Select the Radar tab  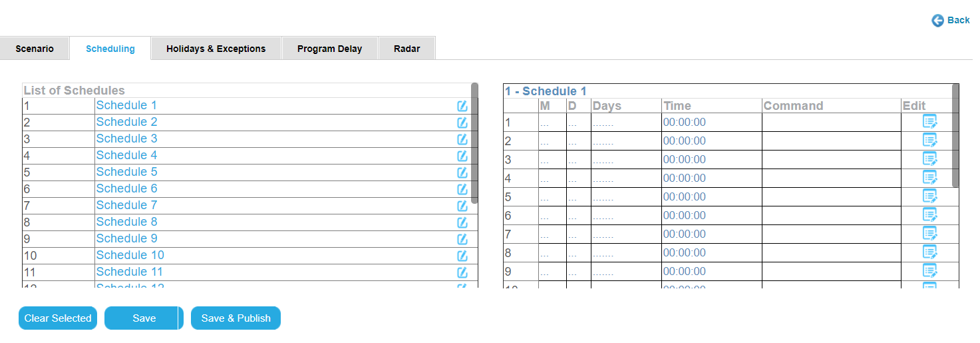407,49
